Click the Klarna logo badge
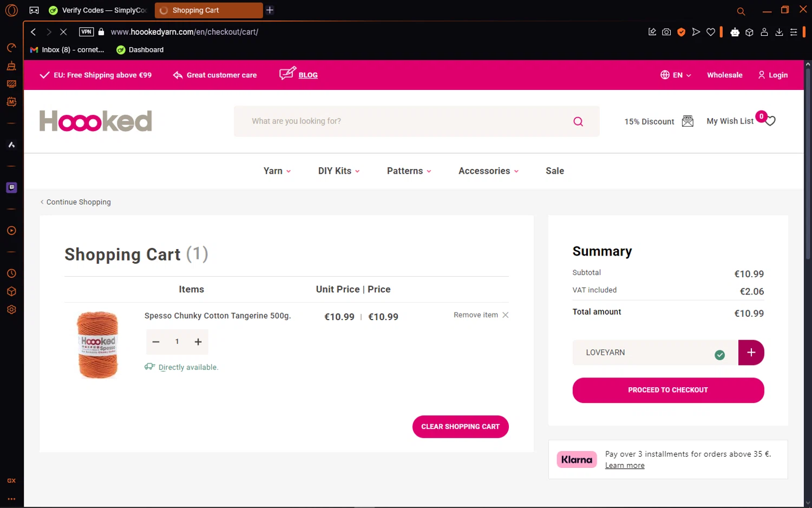This screenshot has width=812, height=508. tap(577, 460)
